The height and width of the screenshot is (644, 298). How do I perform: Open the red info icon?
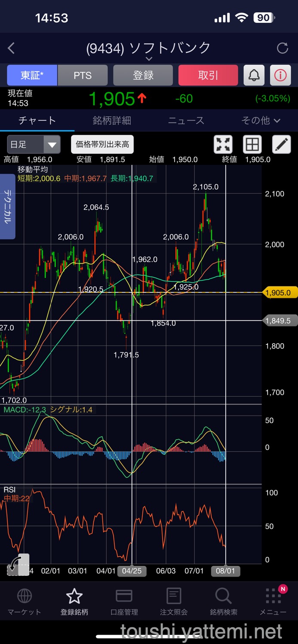(x=280, y=76)
